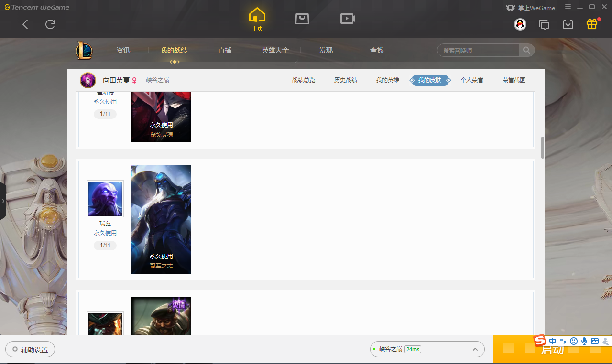Click the 峡谷之巅 label beside summoner name
Viewport: 612px width, 364px height.
coord(158,80)
